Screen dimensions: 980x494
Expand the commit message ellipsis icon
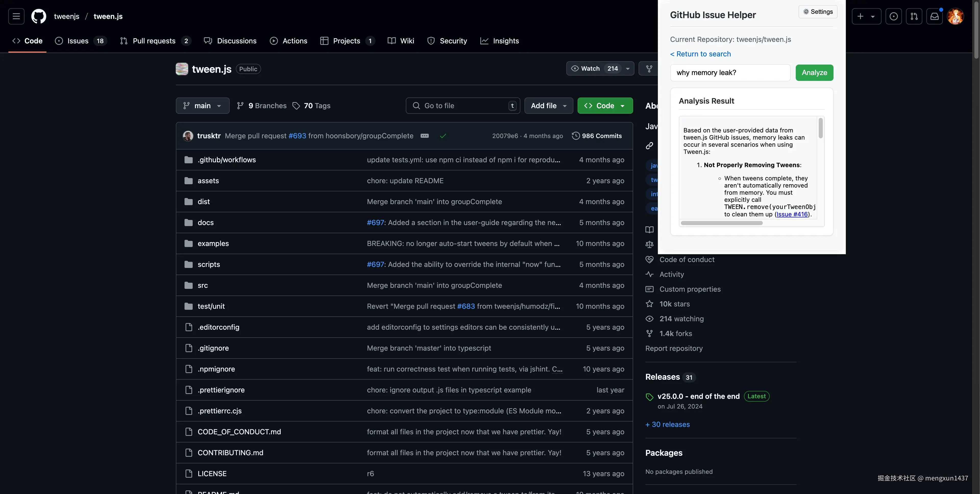pyautogui.click(x=425, y=136)
